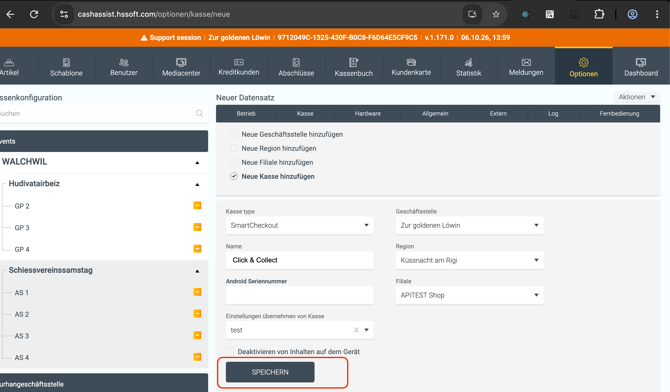Go back with the browser back arrow
Viewport: 670px width, 392px height.
pos(10,14)
